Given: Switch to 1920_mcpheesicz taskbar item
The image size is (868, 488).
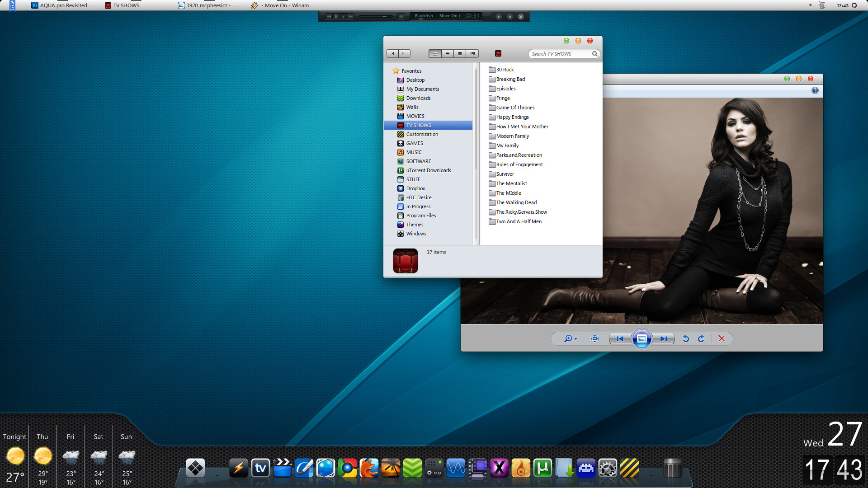Looking at the screenshot, I should [207, 5].
